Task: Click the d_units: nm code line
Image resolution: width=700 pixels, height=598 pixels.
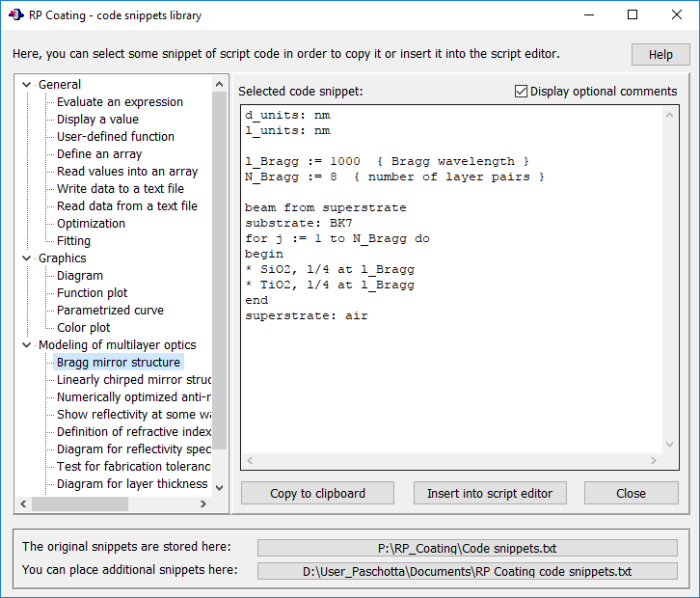Action: pos(287,115)
